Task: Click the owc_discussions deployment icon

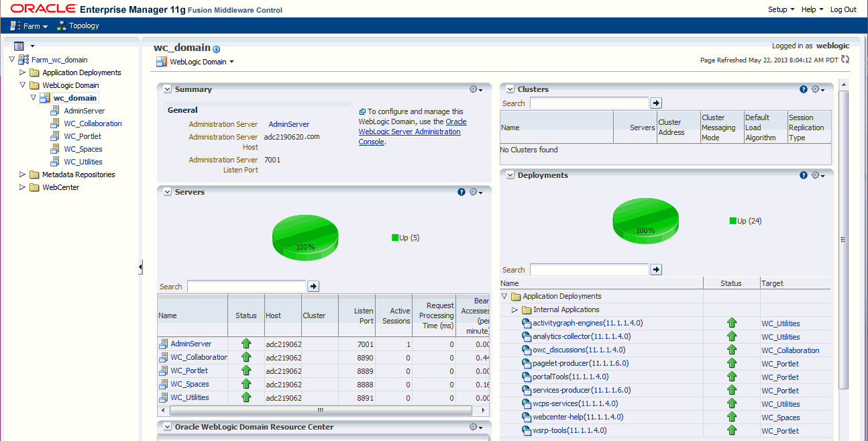Action: pyautogui.click(x=527, y=350)
